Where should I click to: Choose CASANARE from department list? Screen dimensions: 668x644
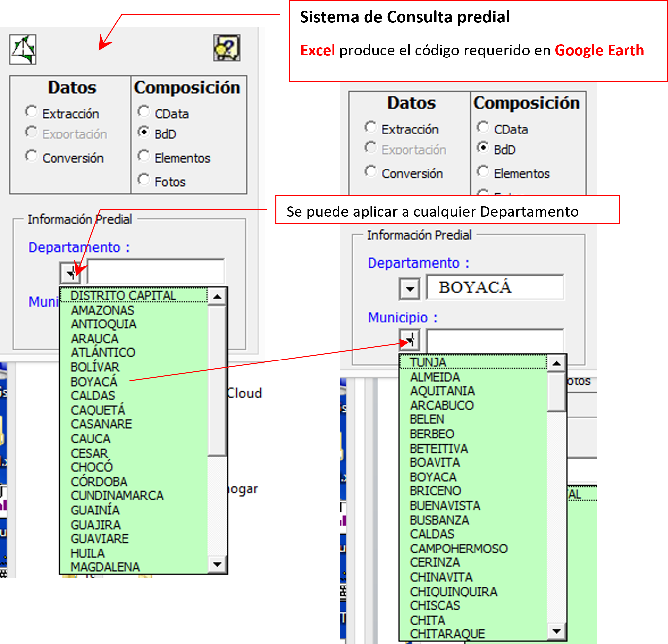point(134,424)
